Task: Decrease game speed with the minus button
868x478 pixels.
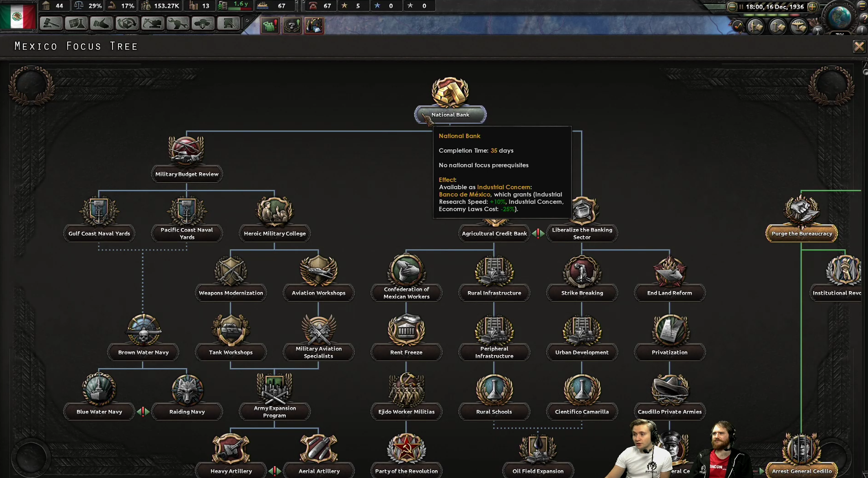Action: pyautogui.click(x=732, y=7)
